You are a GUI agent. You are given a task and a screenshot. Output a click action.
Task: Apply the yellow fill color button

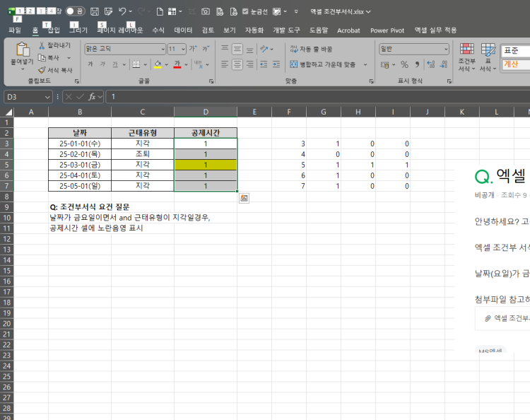point(157,64)
